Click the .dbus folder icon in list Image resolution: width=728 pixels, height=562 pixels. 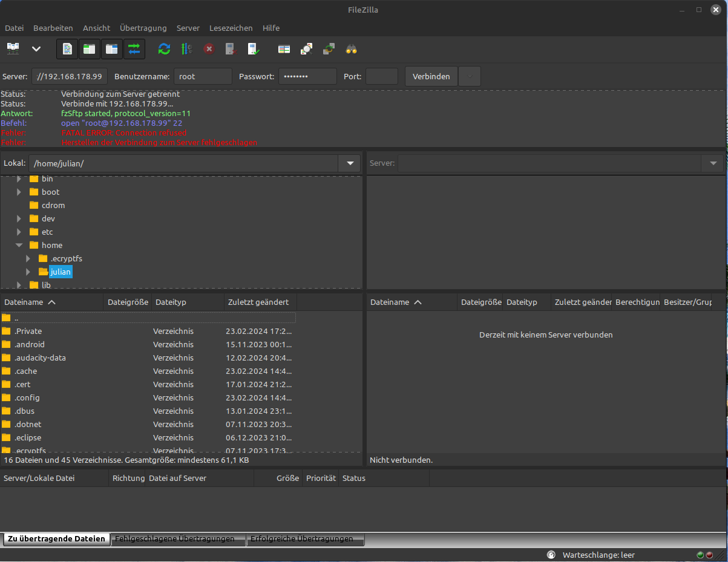point(6,411)
